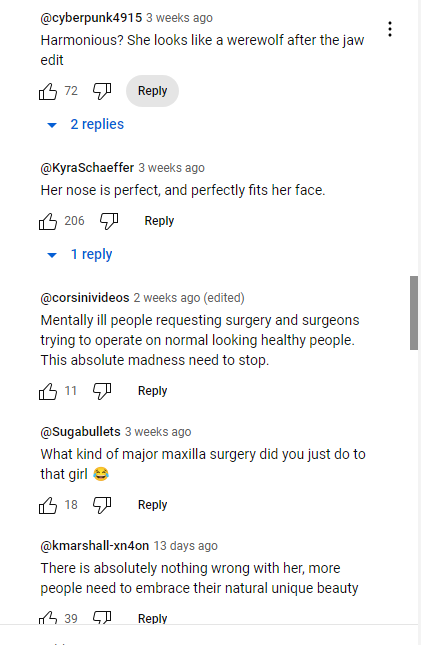
Task: Like @Sugabullets maxilla surgery comment
Action: click(48, 505)
